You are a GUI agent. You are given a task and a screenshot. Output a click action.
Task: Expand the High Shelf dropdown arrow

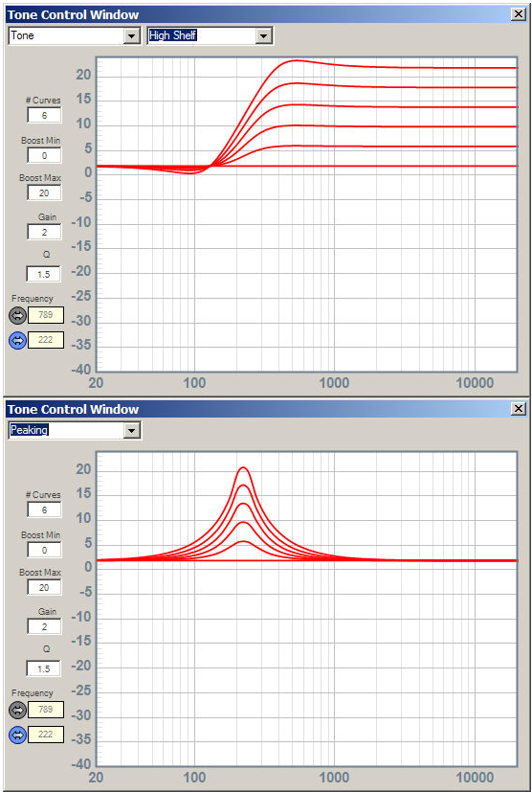(x=262, y=36)
